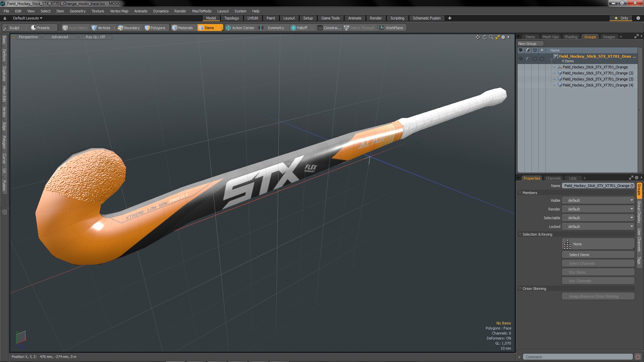Toggle render camera icon of the hockey stick group
This screenshot has height=362, width=644.
528,59
